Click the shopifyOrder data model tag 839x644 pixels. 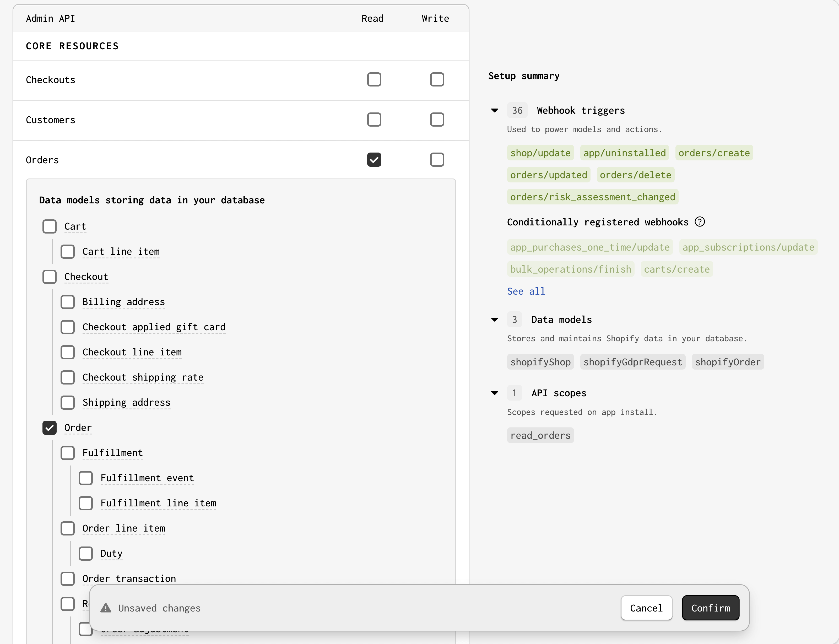[728, 361]
